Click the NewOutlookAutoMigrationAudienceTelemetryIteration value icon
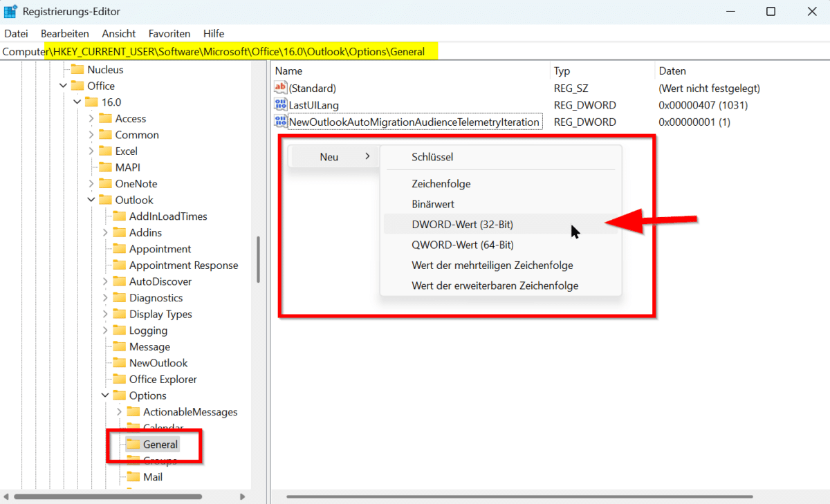The image size is (830, 504). point(280,122)
